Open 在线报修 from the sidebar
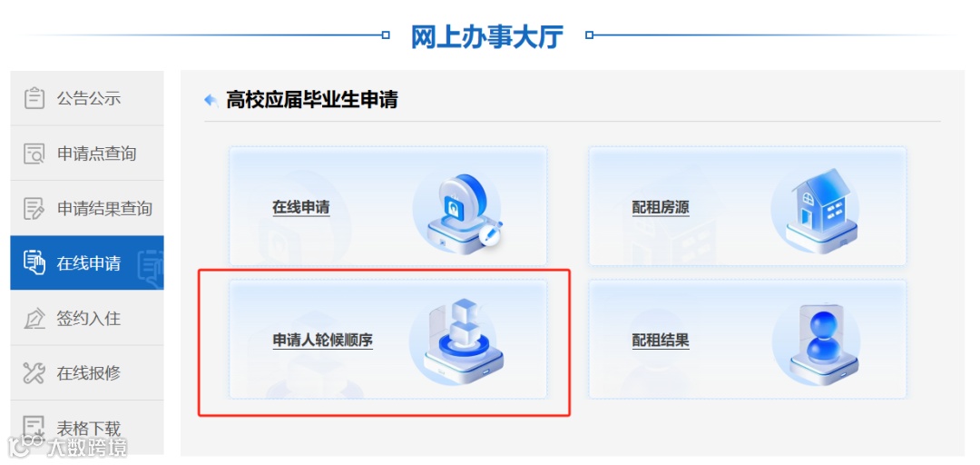 (x=87, y=373)
